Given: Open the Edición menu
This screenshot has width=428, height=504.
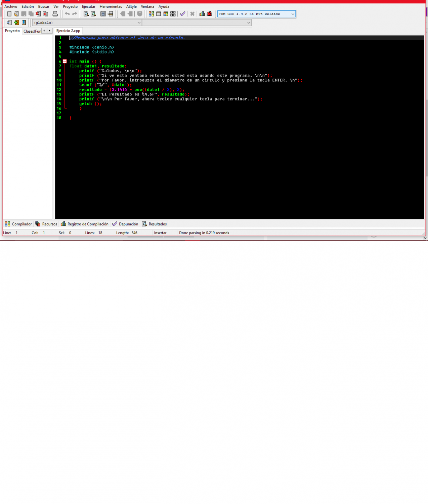Looking at the screenshot, I should pyautogui.click(x=28, y=6).
